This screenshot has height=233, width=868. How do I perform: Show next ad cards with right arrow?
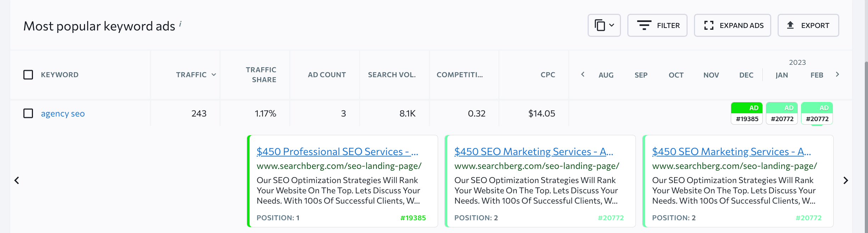click(x=846, y=181)
